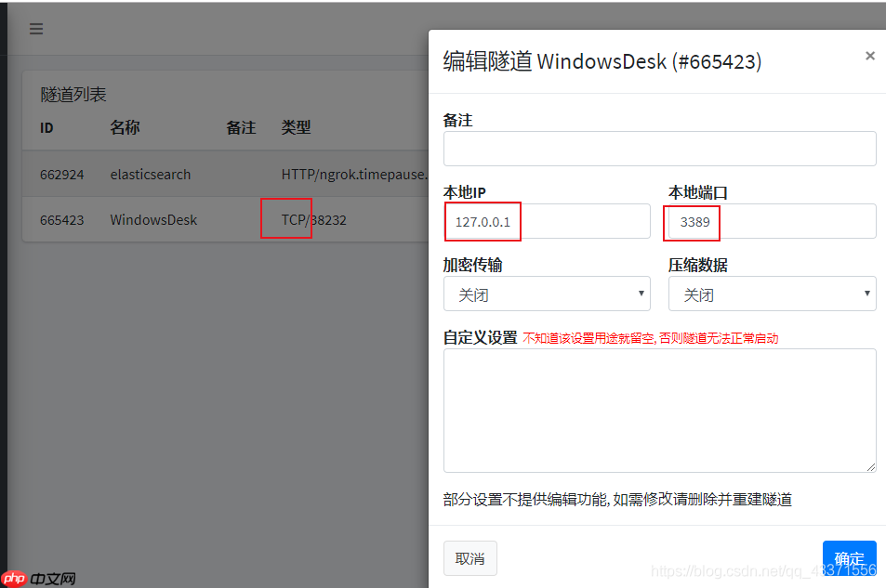Viewport: 886px width, 588px height.
Task: Click the 取消 cancel button
Action: (469, 557)
